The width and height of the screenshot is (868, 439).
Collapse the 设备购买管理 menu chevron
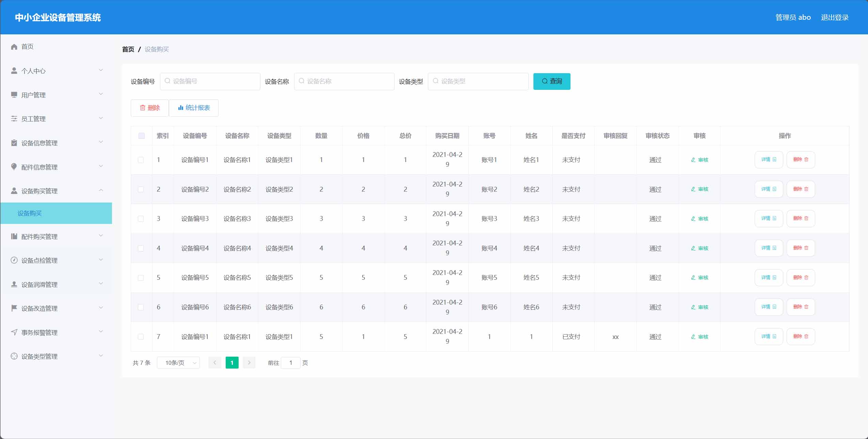[101, 190]
